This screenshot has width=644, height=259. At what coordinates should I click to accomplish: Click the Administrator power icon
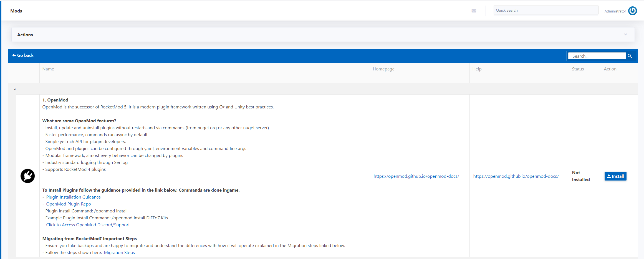click(x=632, y=11)
